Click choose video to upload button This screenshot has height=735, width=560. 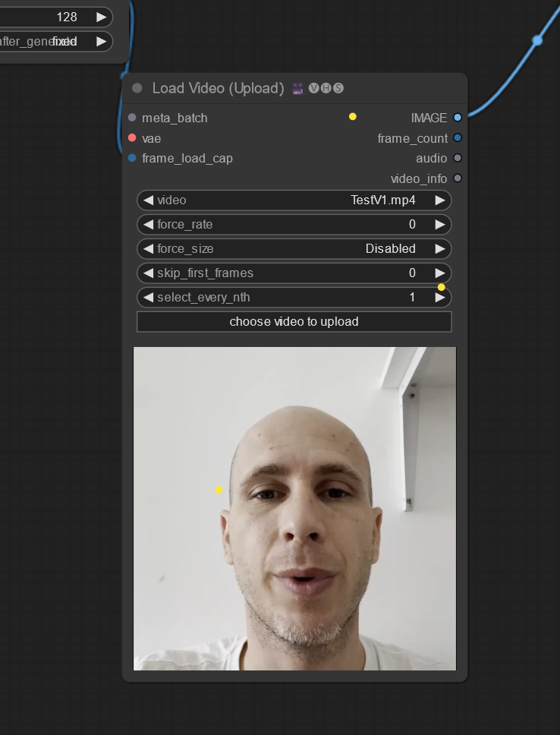tap(294, 322)
